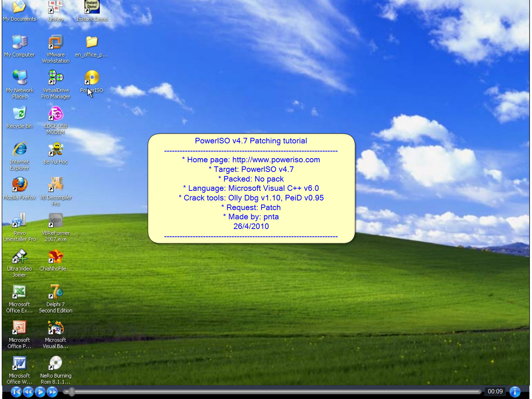Viewport: 532px width, 399px height.
Task: Click the 'Packed: No pack' line
Action: pyautogui.click(x=251, y=179)
